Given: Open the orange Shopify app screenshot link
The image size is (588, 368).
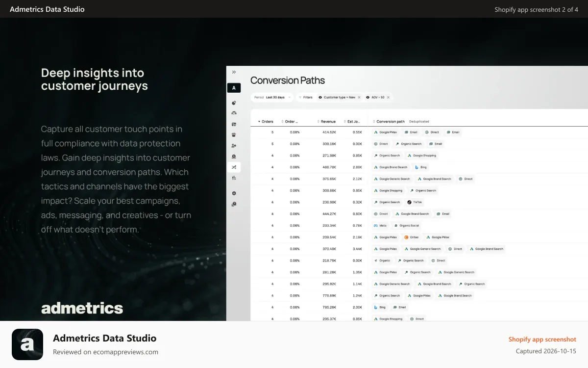Looking at the screenshot, I should [542, 339].
